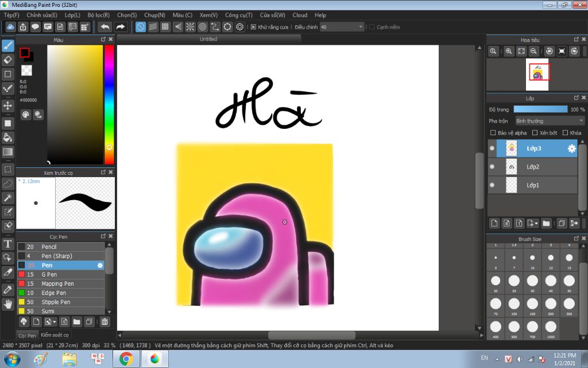Open the Untitled canvas tab
The image size is (588, 368).
tap(208, 39)
